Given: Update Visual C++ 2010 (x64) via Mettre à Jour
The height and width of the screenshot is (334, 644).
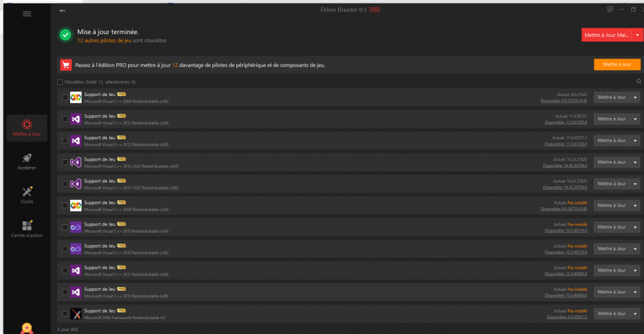Looking at the screenshot, I should coord(612,227).
